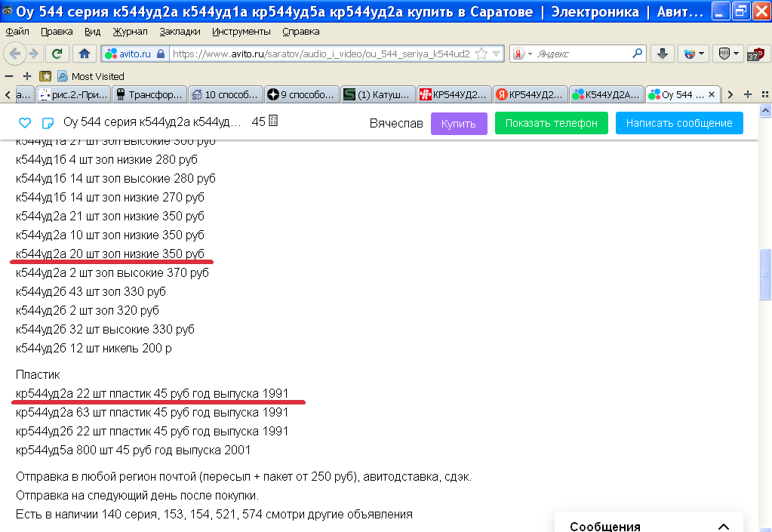This screenshot has width=772, height=532.
Task: Open the Инструменты menu
Action: tap(241, 32)
